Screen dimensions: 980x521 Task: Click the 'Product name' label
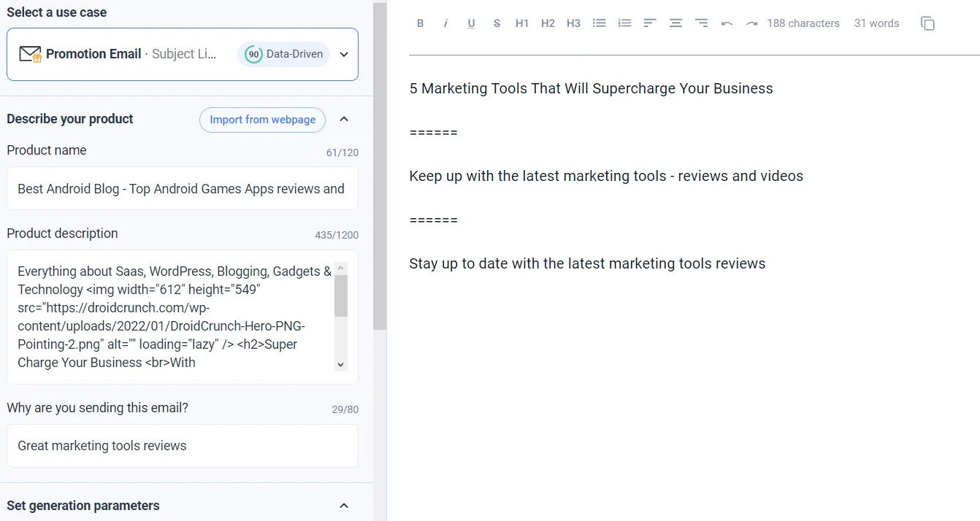tap(47, 150)
